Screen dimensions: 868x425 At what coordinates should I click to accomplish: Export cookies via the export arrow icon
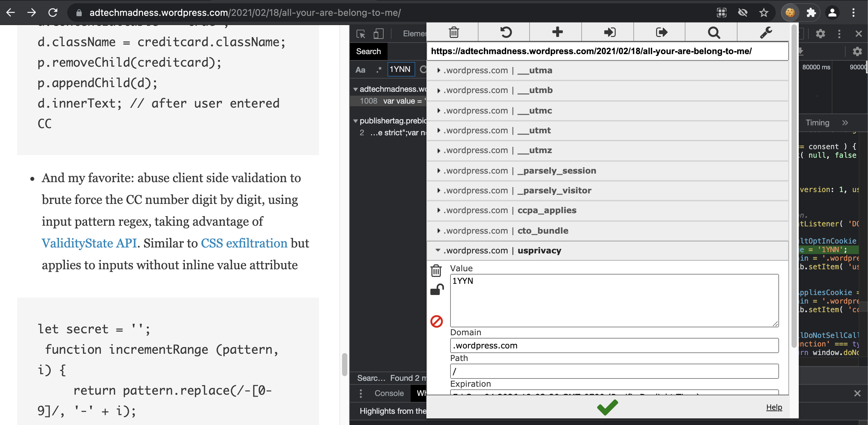pos(661,32)
